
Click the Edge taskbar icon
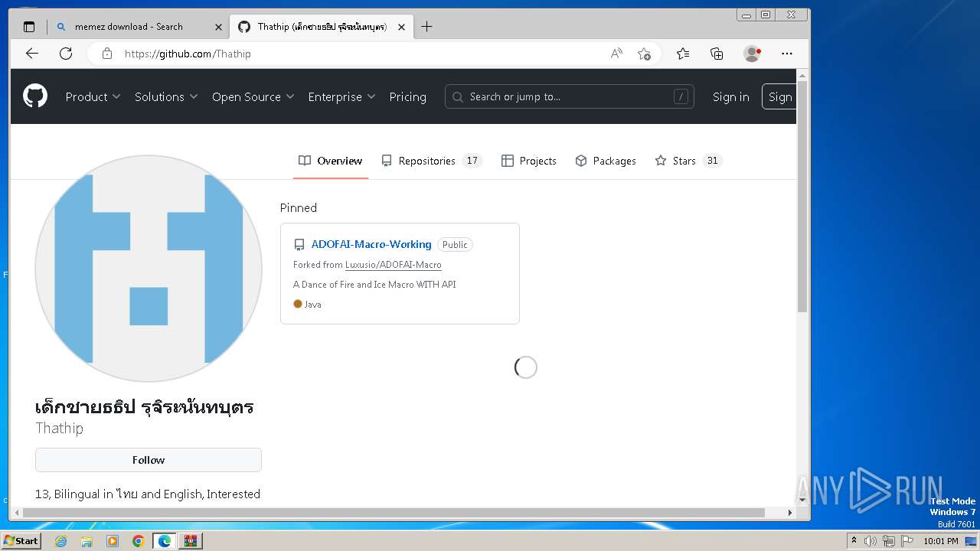(x=165, y=541)
